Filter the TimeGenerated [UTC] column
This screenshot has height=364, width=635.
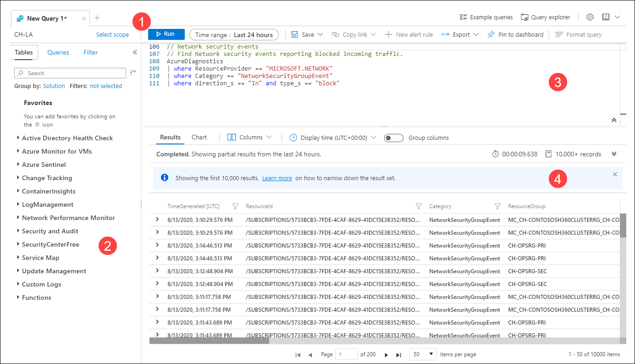click(236, 206)
